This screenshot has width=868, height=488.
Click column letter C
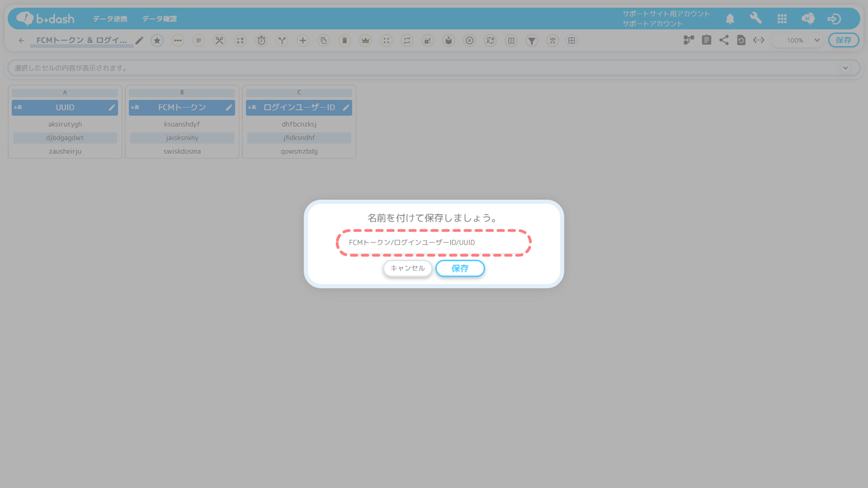tap(299, 93)
